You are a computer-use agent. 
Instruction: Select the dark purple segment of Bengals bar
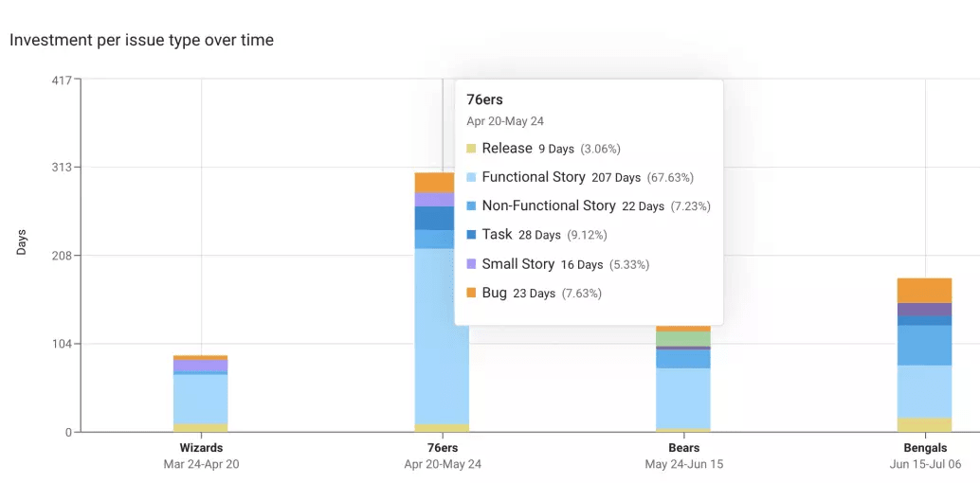pos(924,310)
